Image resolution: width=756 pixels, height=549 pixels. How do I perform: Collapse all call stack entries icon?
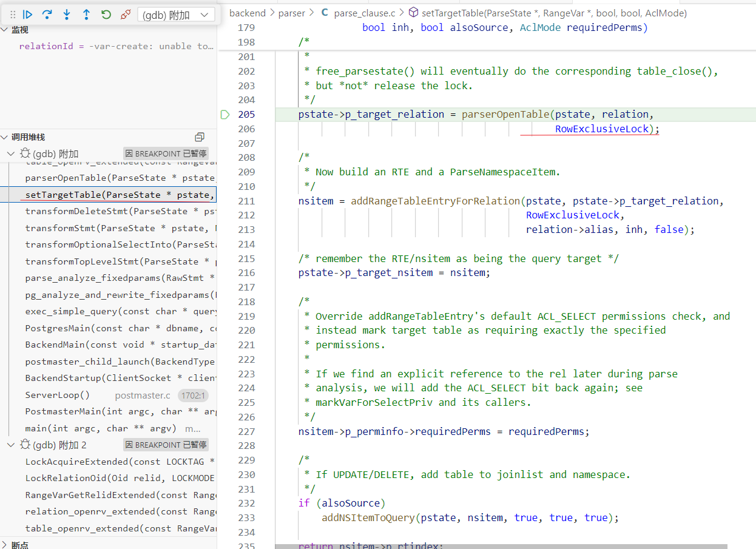tap(200, 137)
